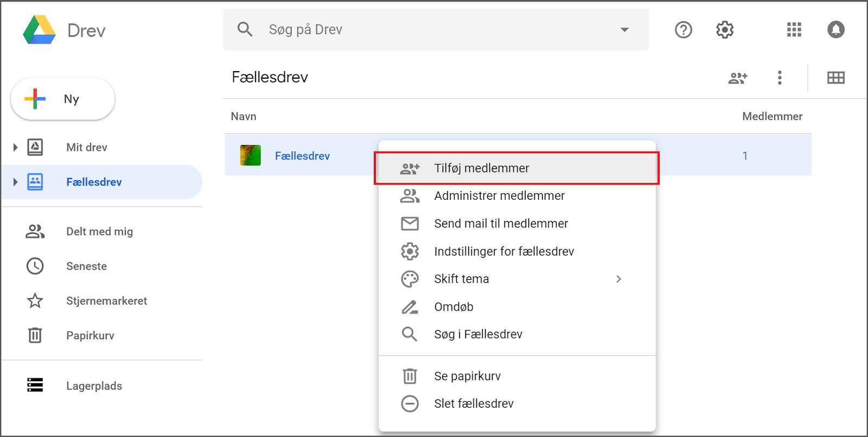Image resolution: width=868 pixels, height=437 pixels.
Task: Click the Fællesdrev drive thumbnail image
Action: (251, 156)
